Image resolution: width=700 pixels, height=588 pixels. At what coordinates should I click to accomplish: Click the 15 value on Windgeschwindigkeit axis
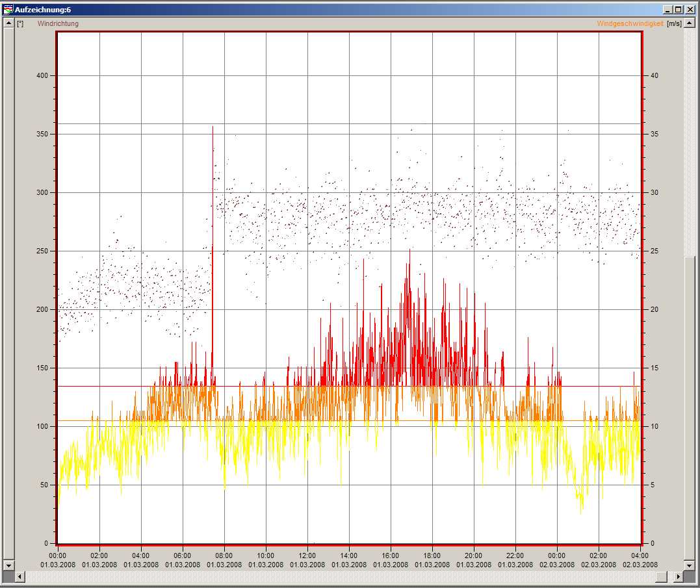(x=654, y=368)
